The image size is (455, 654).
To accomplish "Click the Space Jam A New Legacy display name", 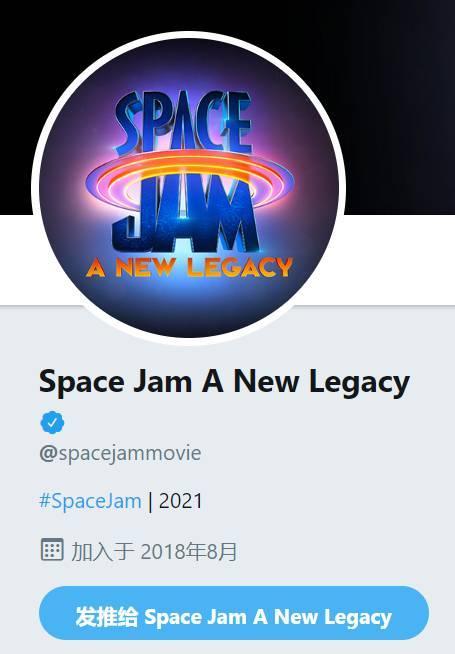I will click(224, 381).
